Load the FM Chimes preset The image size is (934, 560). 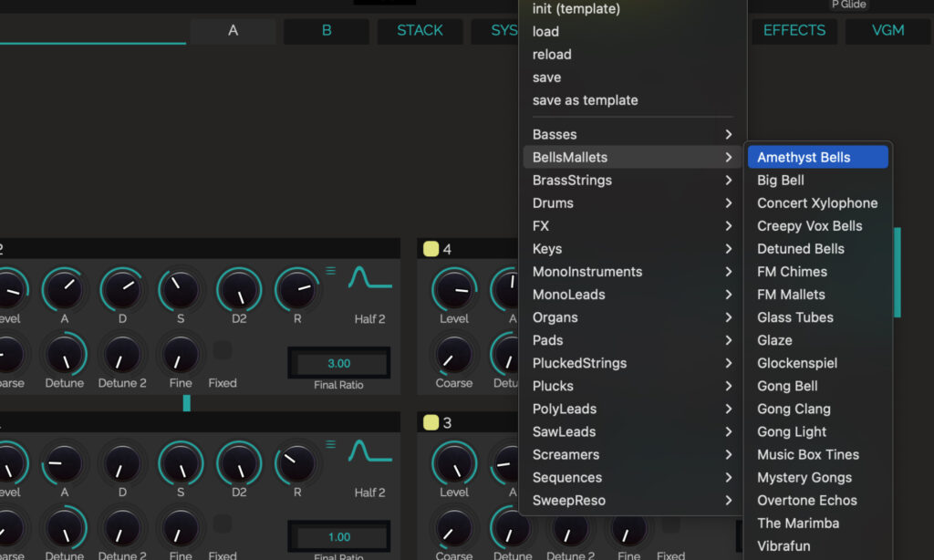[x=818, y=272]
